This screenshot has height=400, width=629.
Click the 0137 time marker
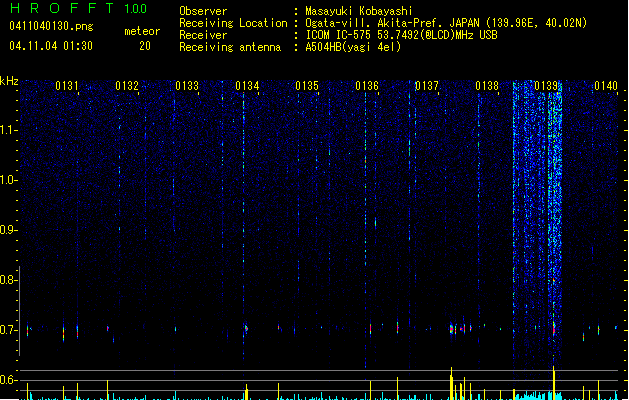tap(427, 86)
